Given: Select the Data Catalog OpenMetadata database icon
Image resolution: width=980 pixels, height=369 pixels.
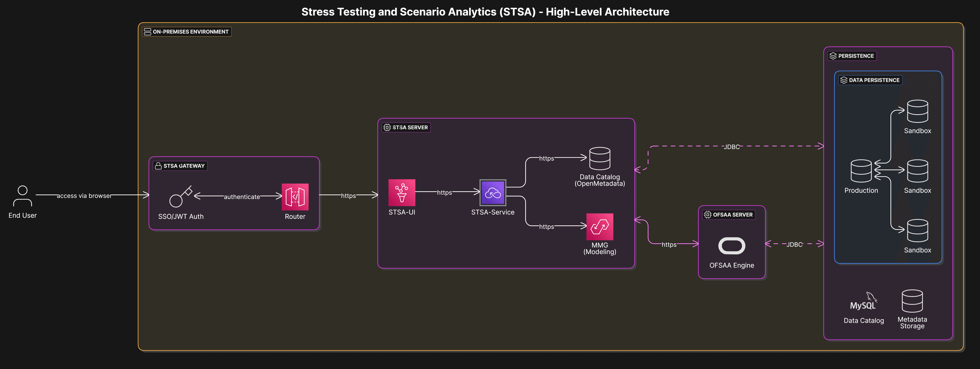Looking at the screenshot, I should 600,158.
